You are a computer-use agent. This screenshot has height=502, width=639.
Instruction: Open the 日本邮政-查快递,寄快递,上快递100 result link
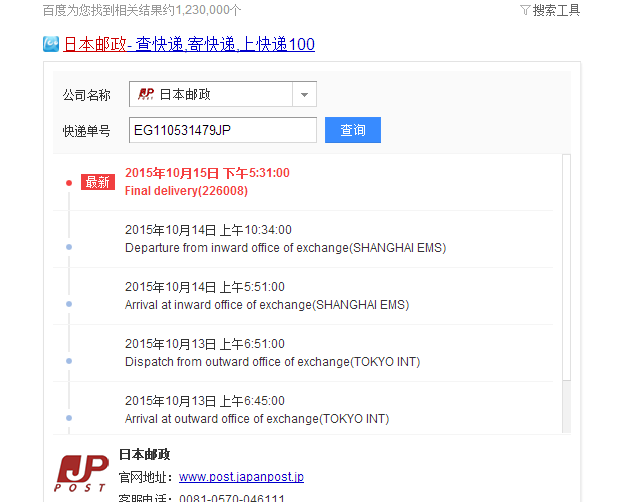(189, 44)
